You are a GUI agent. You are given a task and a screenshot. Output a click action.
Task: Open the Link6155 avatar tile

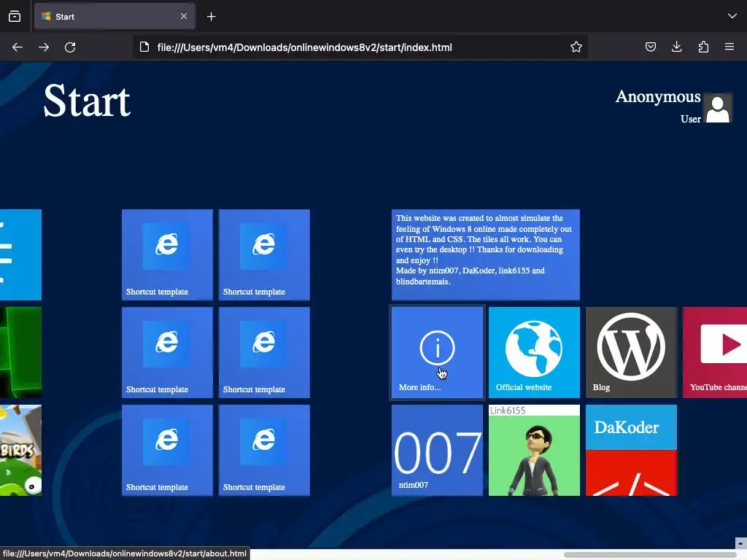click(x=534, y=450)
